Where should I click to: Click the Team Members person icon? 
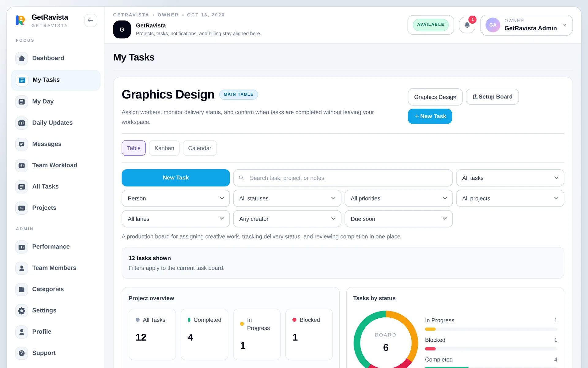(21, 268)
